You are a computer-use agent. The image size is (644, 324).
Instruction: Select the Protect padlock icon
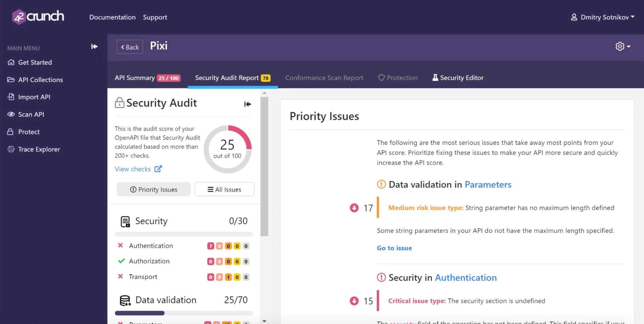point(11,131)
